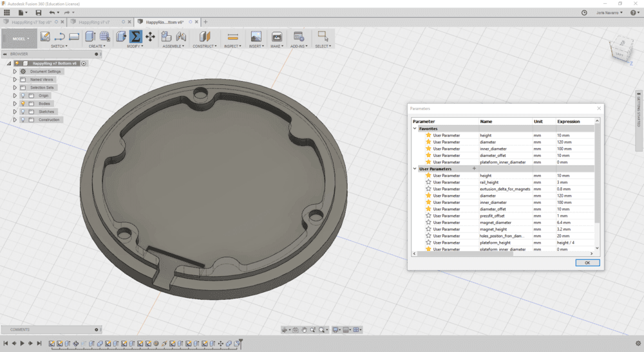This screenshot has height=352, width=644.
Task: Expand the Bodies tree node
Action: [15, 104]
